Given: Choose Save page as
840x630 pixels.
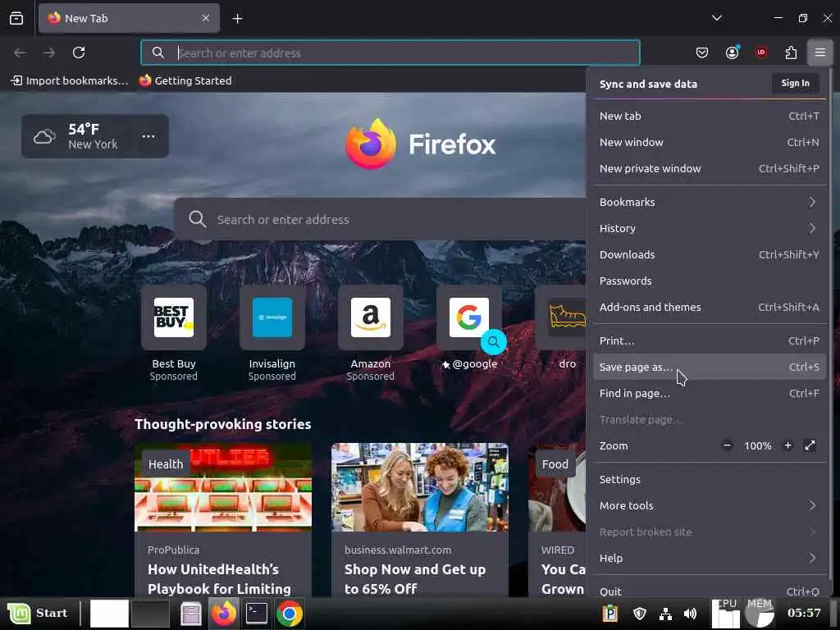Looking at the screenshot, I should coord(710,367).
